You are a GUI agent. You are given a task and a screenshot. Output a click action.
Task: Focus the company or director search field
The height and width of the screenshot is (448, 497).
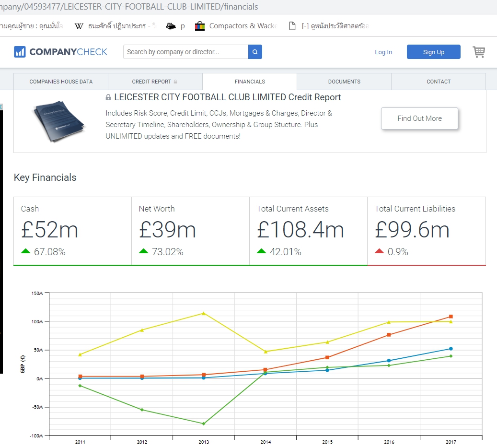tap(185, 52)
